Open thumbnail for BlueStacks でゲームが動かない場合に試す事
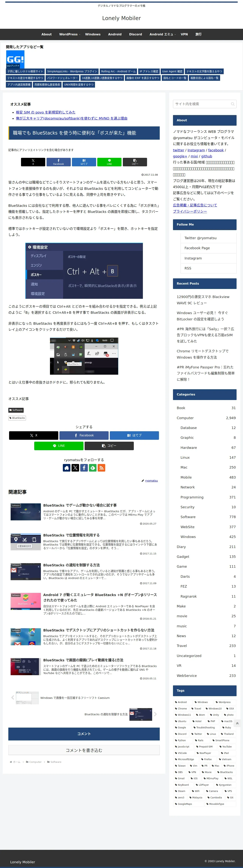The width and height of the screenshot is (243, 868). 26,512
